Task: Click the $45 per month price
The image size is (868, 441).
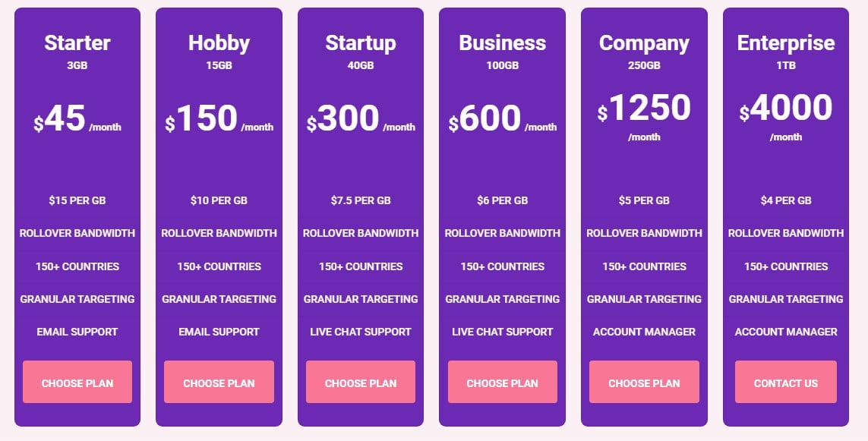Action: [x=77, y=119]
